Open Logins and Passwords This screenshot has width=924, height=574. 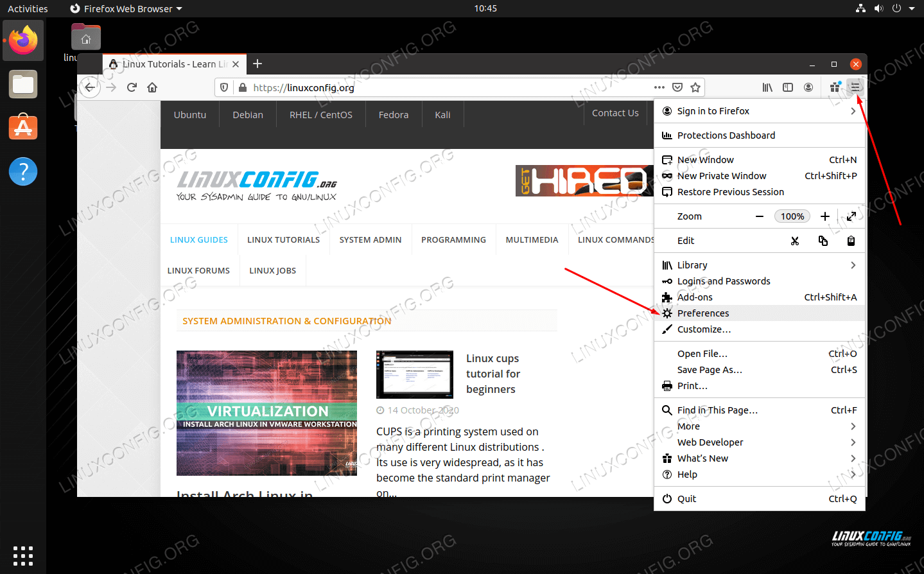(760, 281)
